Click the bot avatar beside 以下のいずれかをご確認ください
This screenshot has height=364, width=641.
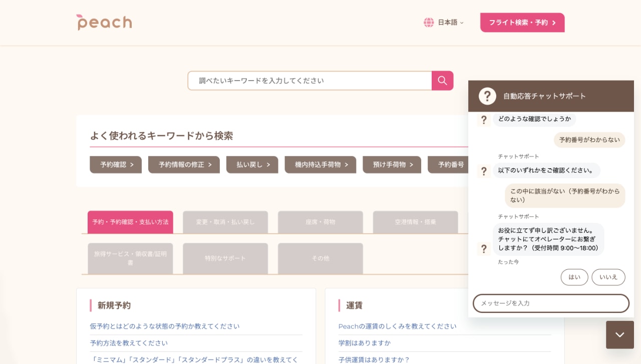(x=484, y=171)
